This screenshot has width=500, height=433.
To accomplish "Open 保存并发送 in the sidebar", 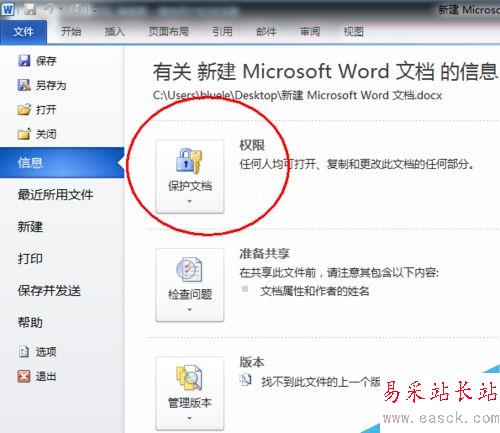I will pos(49,291).
